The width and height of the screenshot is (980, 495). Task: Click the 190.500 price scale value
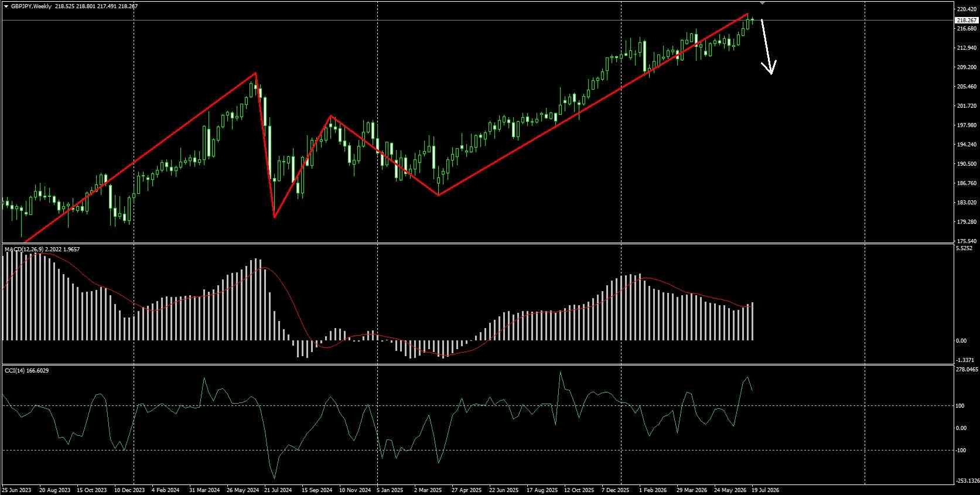point(966,164)
